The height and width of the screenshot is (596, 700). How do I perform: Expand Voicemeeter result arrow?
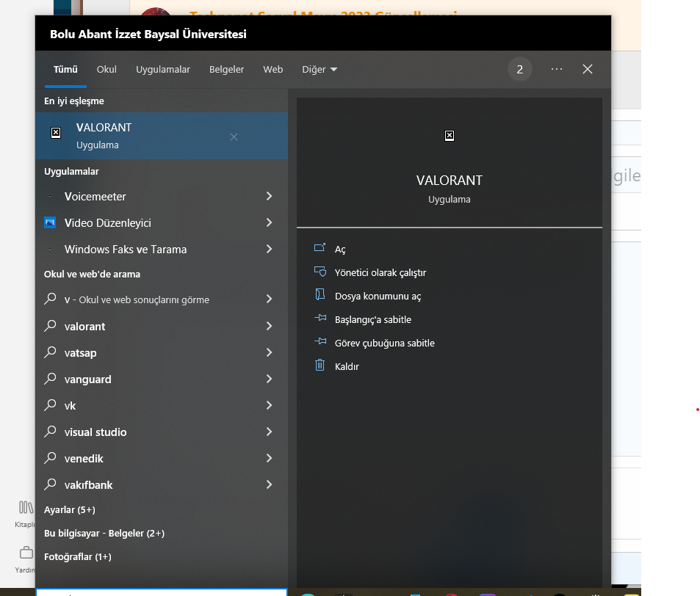pyautogui.click(x=269, y=196)
